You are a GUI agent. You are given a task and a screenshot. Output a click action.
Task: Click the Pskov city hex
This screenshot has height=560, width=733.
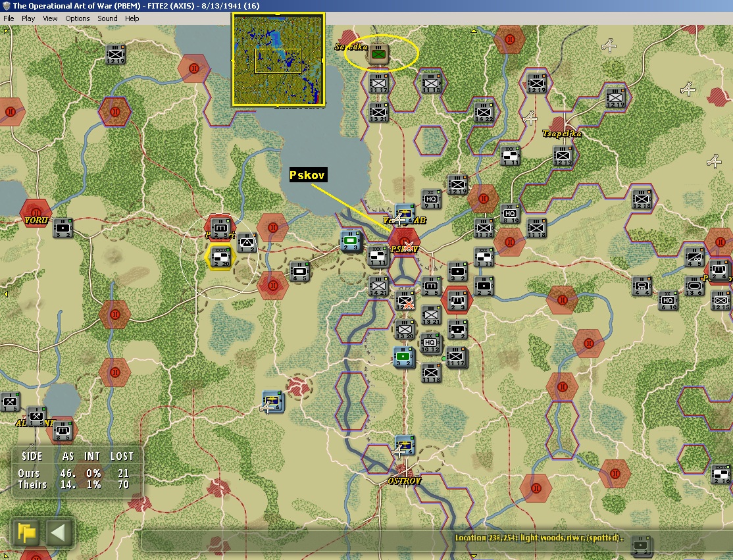point(405,243)
